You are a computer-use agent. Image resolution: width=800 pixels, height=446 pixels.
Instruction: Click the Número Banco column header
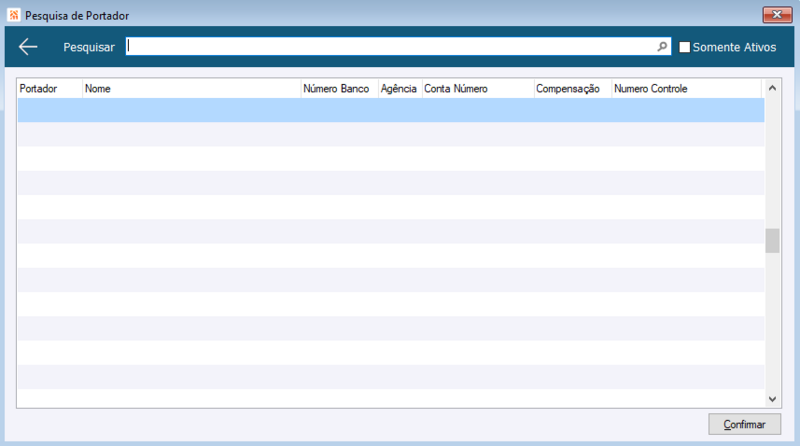click(339, 89)
